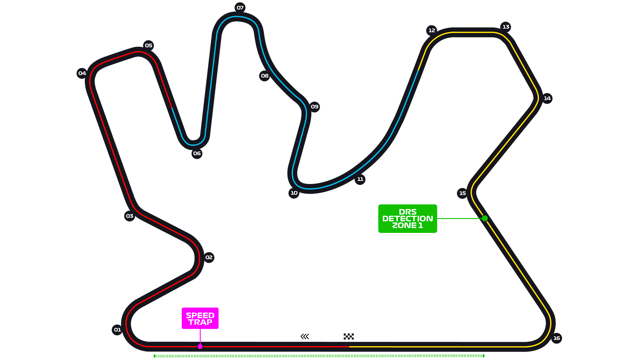Click the turn 06 corner marker
Image resolution: width=644 pixels, height=362 pixels.
(x=197, y=154)
